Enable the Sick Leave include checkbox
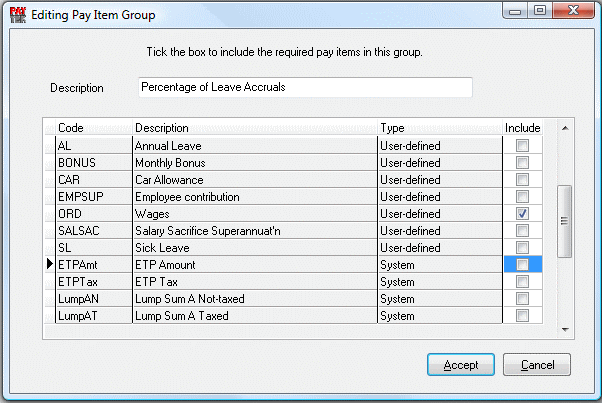602x403 pixels. coord(522,247)
